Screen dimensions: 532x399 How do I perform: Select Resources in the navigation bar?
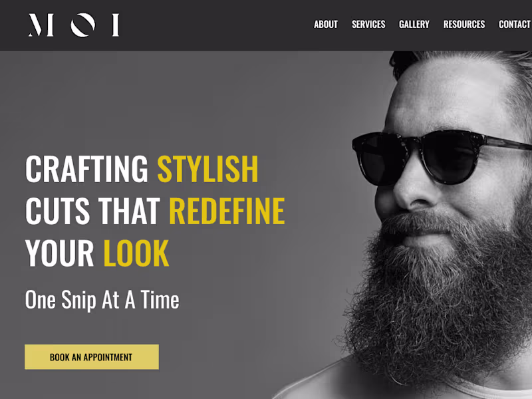464,25
